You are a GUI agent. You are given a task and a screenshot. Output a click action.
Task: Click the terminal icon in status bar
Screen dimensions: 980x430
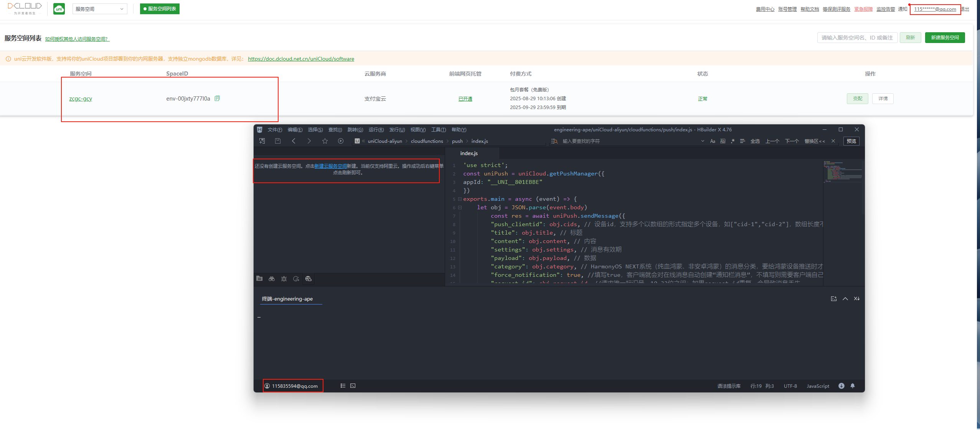click(353, 386)
